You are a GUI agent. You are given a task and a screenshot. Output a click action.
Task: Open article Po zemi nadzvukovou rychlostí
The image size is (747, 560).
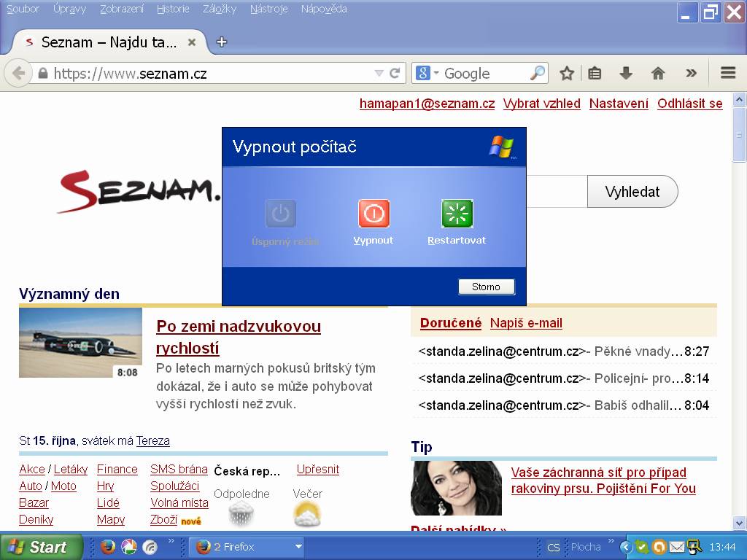pyautogui.click(x=239, y=337)
